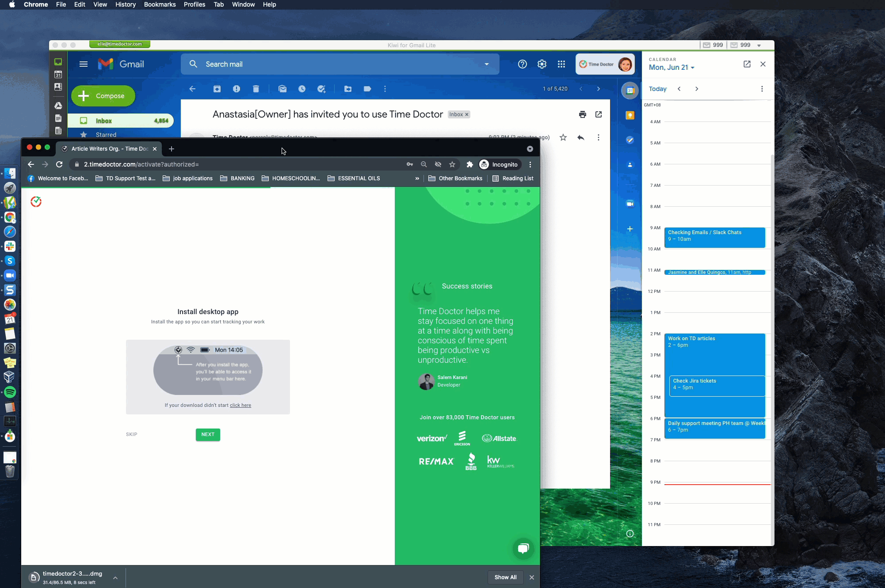Expand hidden bookmarks chevron
Screen dimensions: 885x588
[417, 178]
